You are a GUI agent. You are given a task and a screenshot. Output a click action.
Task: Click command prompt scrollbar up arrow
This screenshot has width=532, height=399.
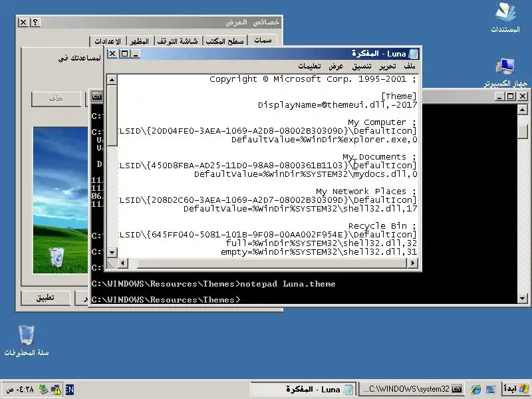pyautogui.click(x=522, y=109)
